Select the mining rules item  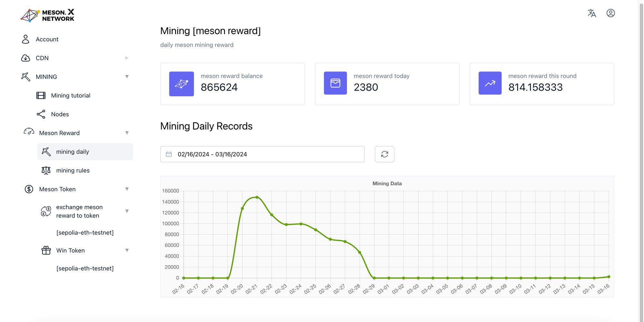[73, 170]
